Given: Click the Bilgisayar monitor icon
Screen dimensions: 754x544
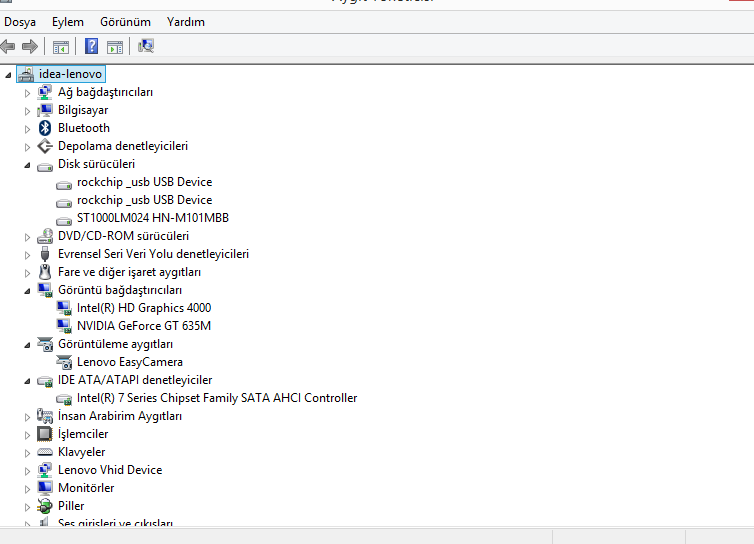Looking at the screenshot, I should pos(45,110).
